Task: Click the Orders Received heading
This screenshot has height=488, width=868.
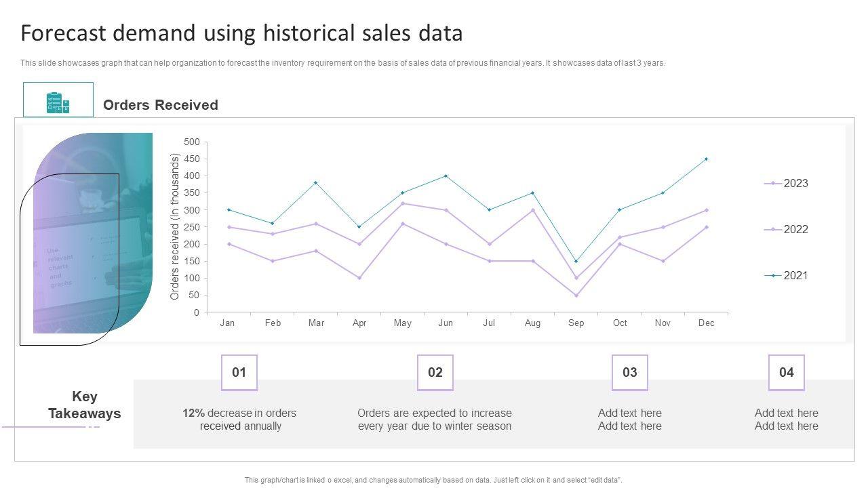Action: [x=161, y=105]
